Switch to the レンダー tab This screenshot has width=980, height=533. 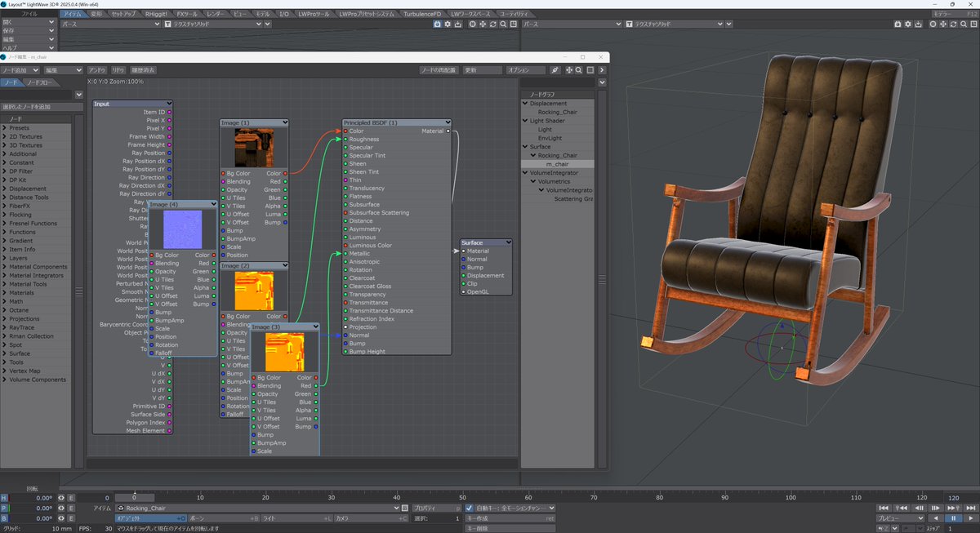pos(216,14)
